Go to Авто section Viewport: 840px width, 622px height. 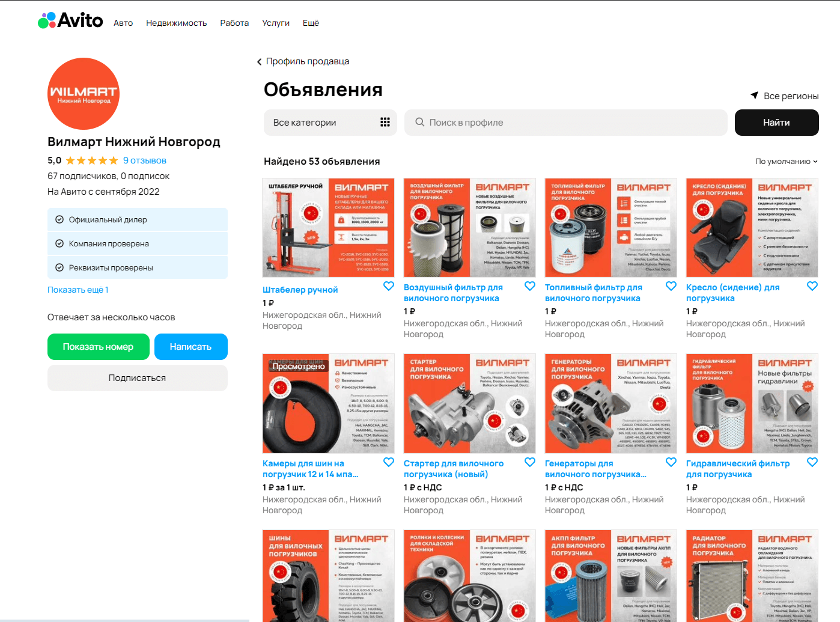point(123,23)
